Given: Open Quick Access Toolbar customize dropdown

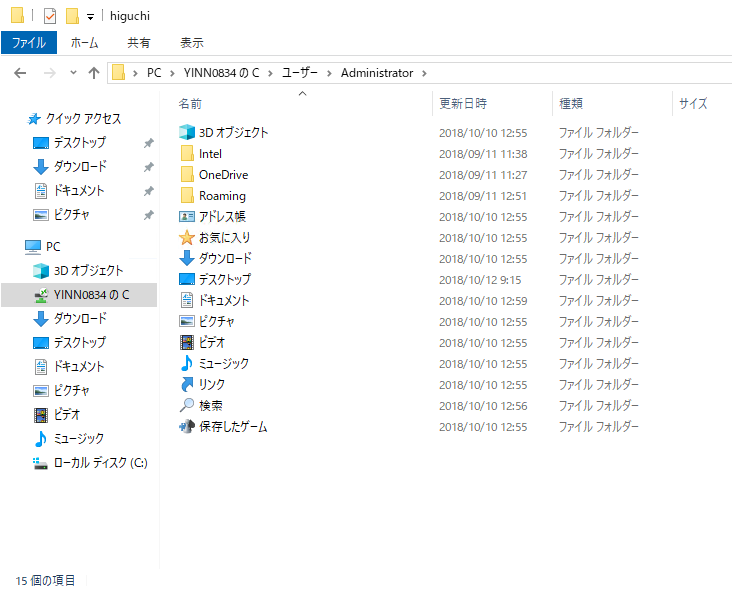Looking at the screenshot, I should pyautogui.click(x=90, y=17).
